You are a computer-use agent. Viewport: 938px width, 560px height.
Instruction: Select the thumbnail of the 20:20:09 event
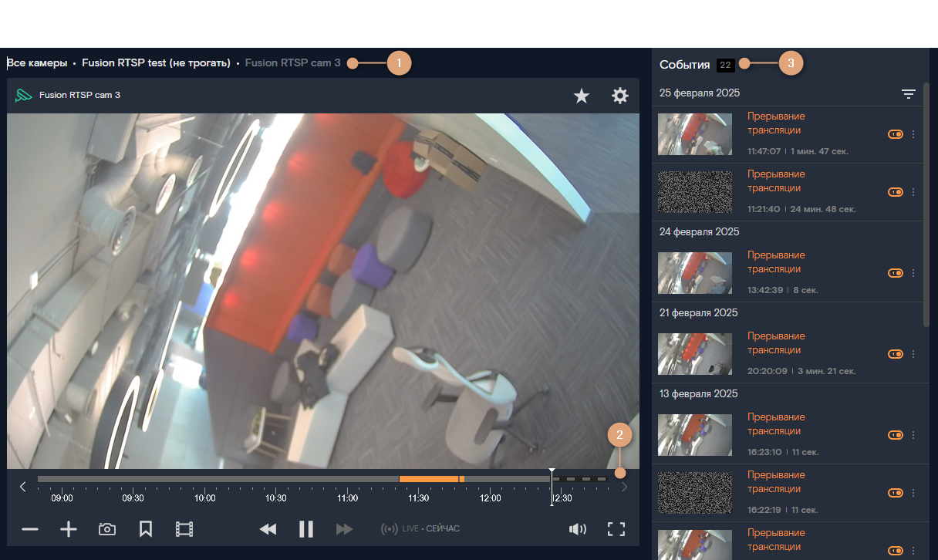(x=695, y=354)
